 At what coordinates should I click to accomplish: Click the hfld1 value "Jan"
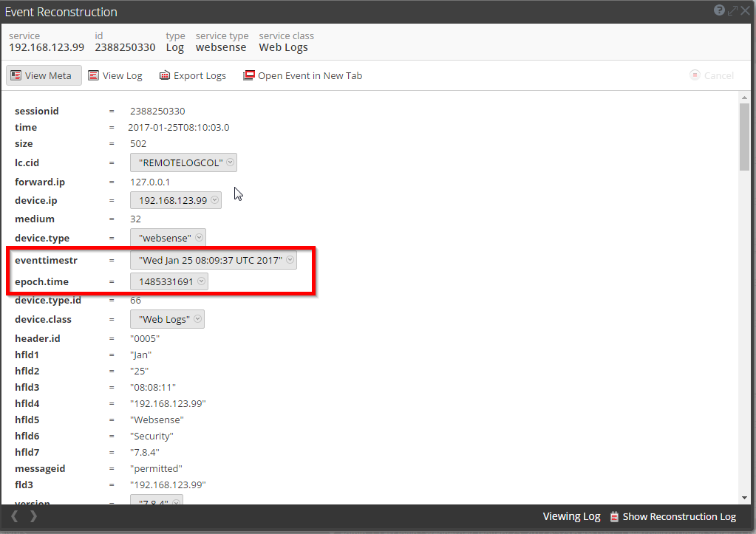[141, 355]
